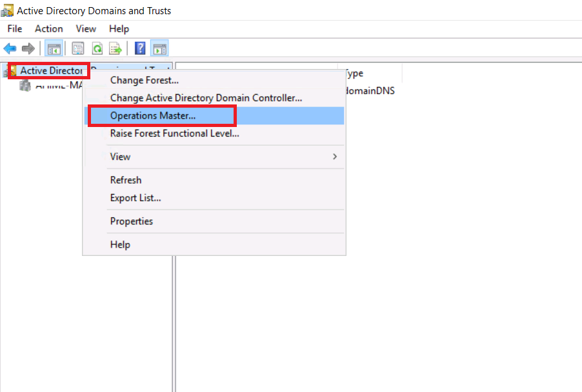Click the green Refresh toolbar icon

pos(97,48)
